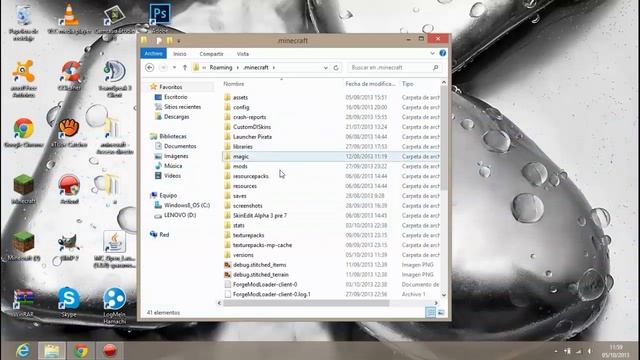640x360 pixels.
Task: Sort by the Nombre column header
Action: coord(234,84)
